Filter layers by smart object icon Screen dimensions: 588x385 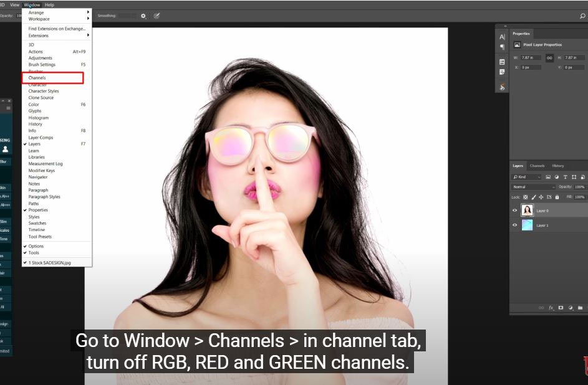point(582,177)
